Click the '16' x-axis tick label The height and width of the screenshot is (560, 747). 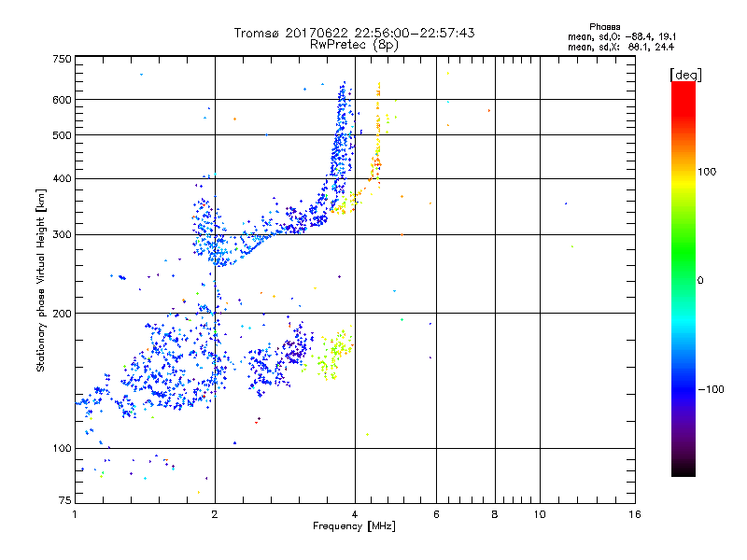click(x=635, y=514)
